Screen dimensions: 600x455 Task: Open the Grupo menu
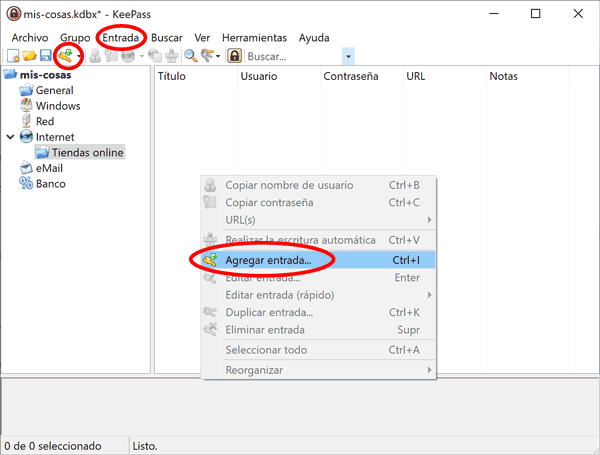pos(75,38)
